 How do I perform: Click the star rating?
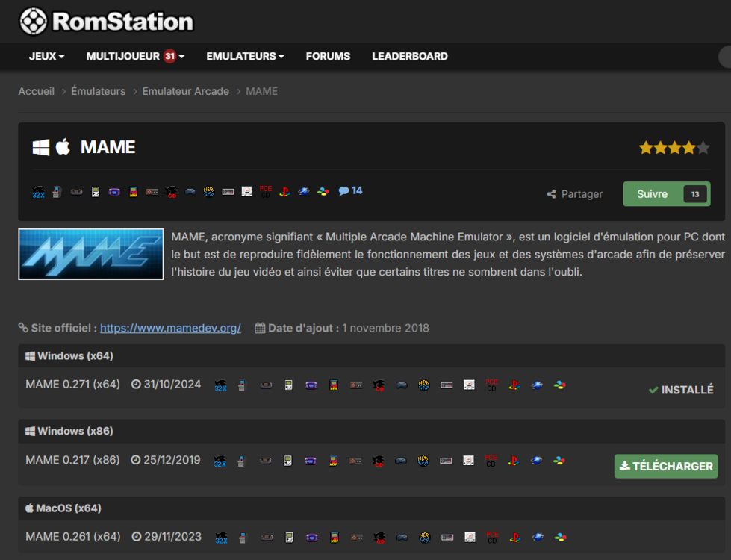674,148
